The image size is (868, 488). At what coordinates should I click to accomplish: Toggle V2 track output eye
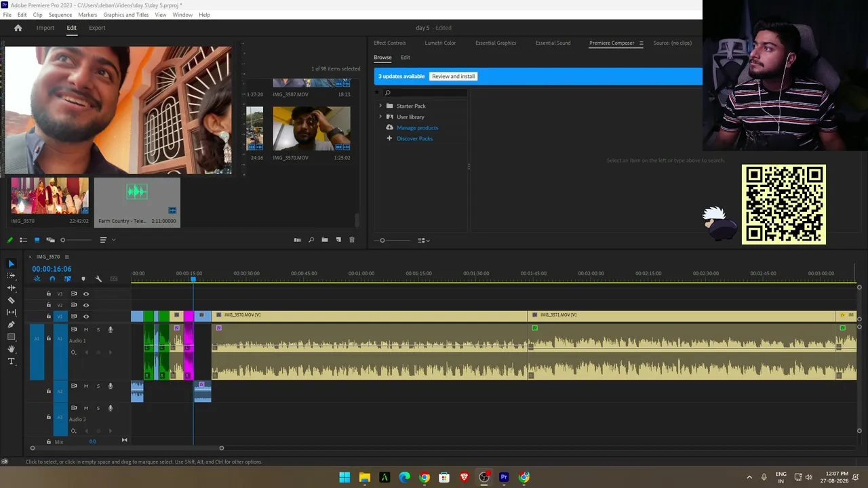(x=86, y=305)
